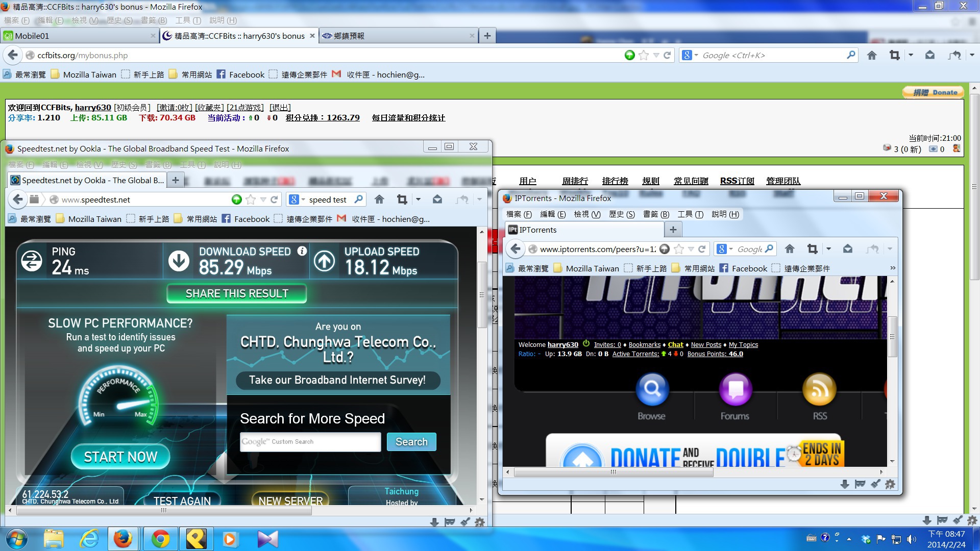Open 歷史 menu in IPTorrents window
Screen dimensions: 980x551
pyautogui.click(x=621, y=214)
